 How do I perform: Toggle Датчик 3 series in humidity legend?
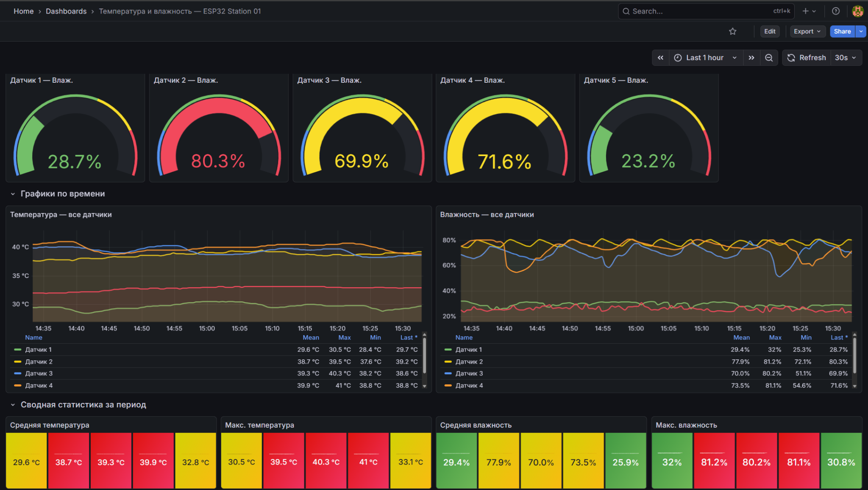pyautogui.click(x=469, y=373)
